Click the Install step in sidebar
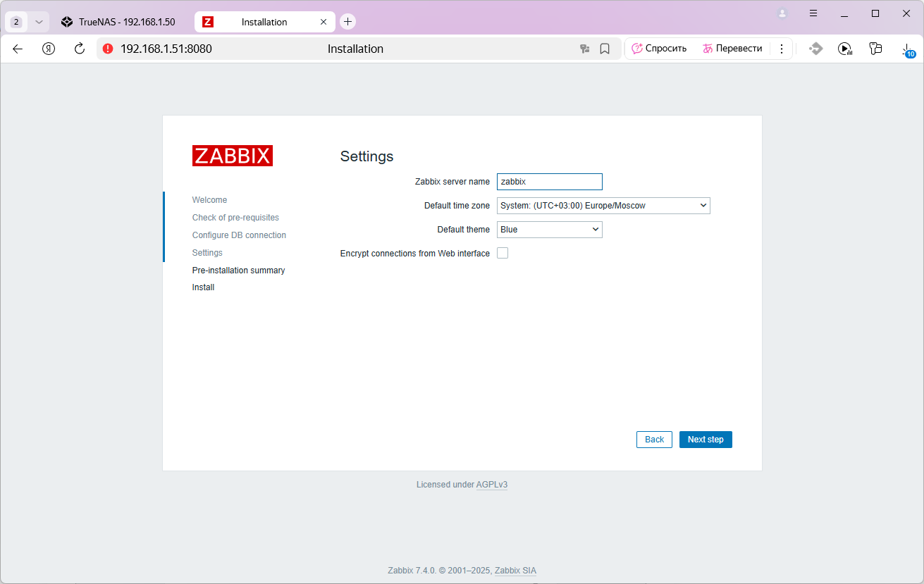 (203, 287)
